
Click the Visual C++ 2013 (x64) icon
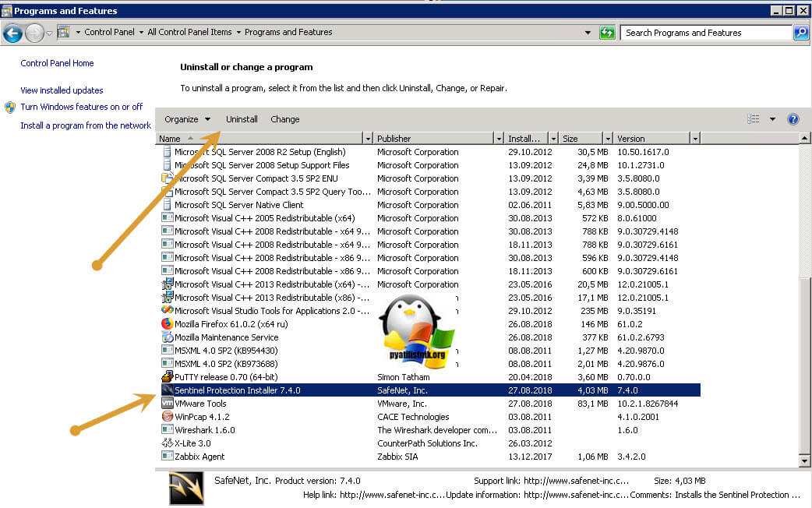coord(167,284)
